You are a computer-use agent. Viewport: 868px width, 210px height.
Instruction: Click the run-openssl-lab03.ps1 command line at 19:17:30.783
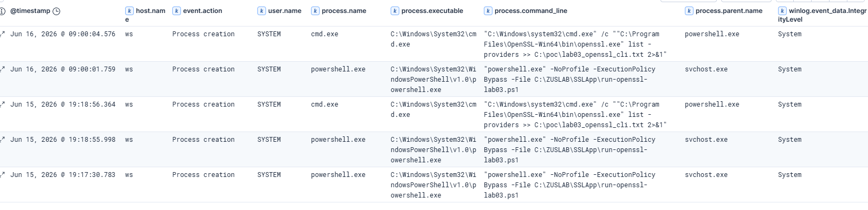tap(569, 185)
